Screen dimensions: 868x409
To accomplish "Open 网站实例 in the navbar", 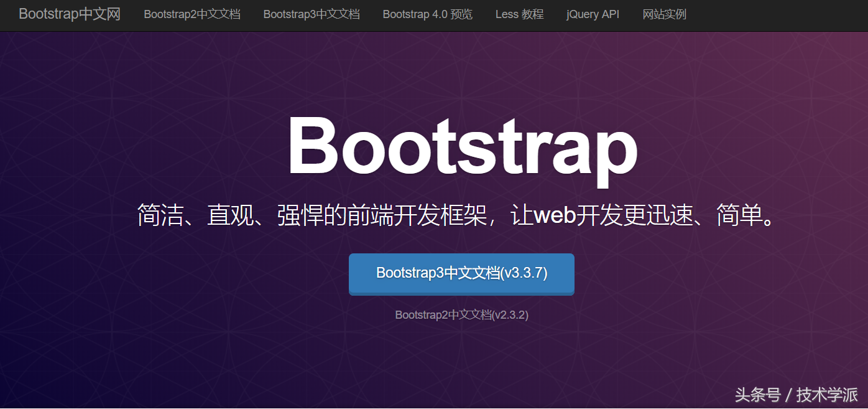I will [x=665, y=14].
